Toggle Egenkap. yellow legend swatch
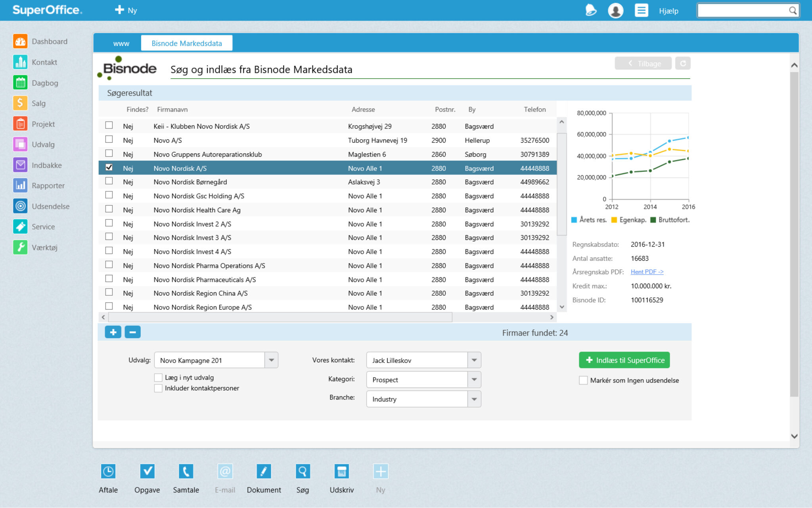This screenshot has height=508, width=812. point(614,220)
